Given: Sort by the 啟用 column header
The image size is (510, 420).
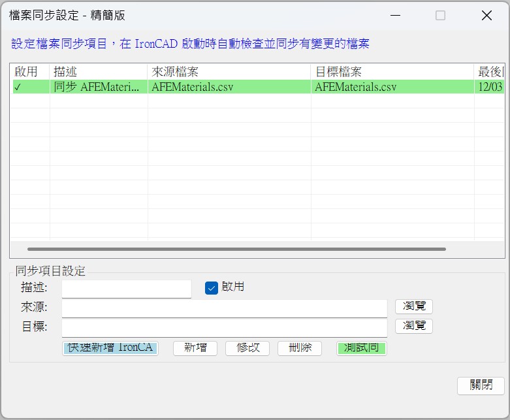Looking at the screenshot, I should coord(29,71).
